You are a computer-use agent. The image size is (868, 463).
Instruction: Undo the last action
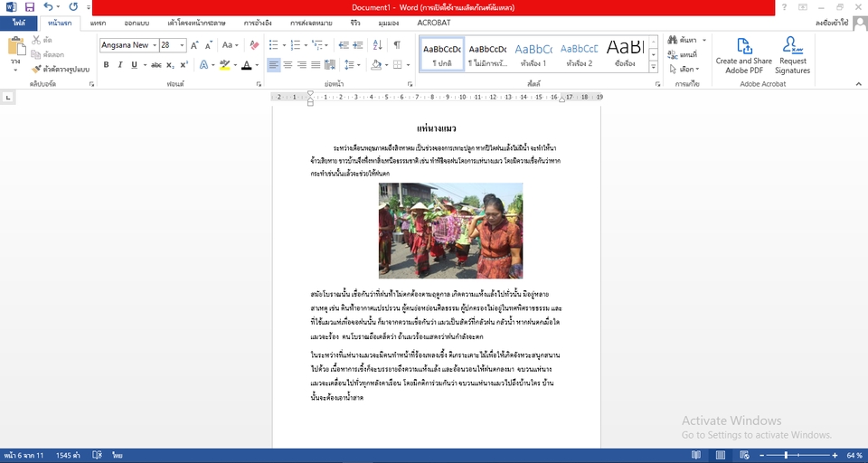click(x=48, y=7)
